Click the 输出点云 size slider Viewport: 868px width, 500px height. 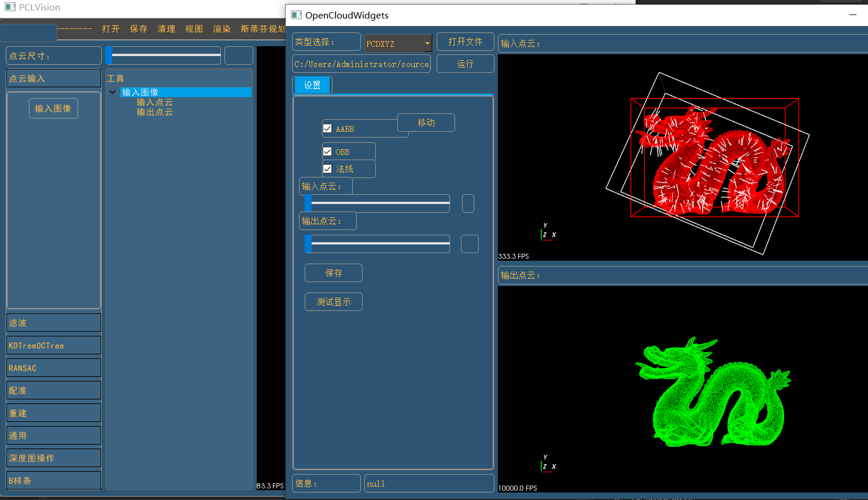coord(377,244)
